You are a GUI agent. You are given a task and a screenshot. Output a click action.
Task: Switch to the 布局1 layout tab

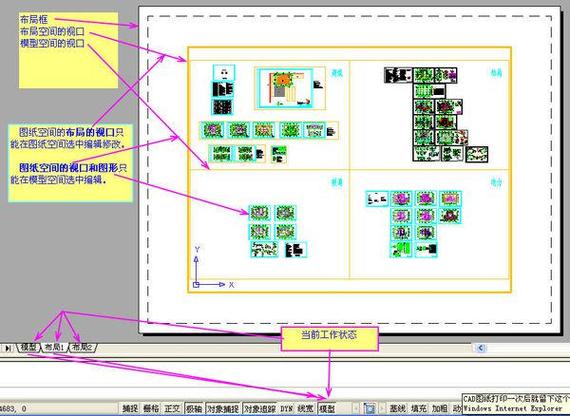point(54,347)
